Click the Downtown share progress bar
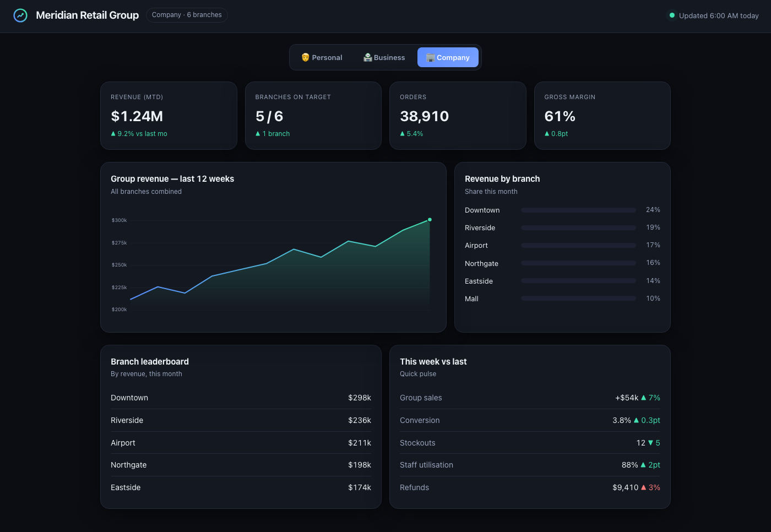The width and height of the screenshot is (771, 532). [578, 210]
